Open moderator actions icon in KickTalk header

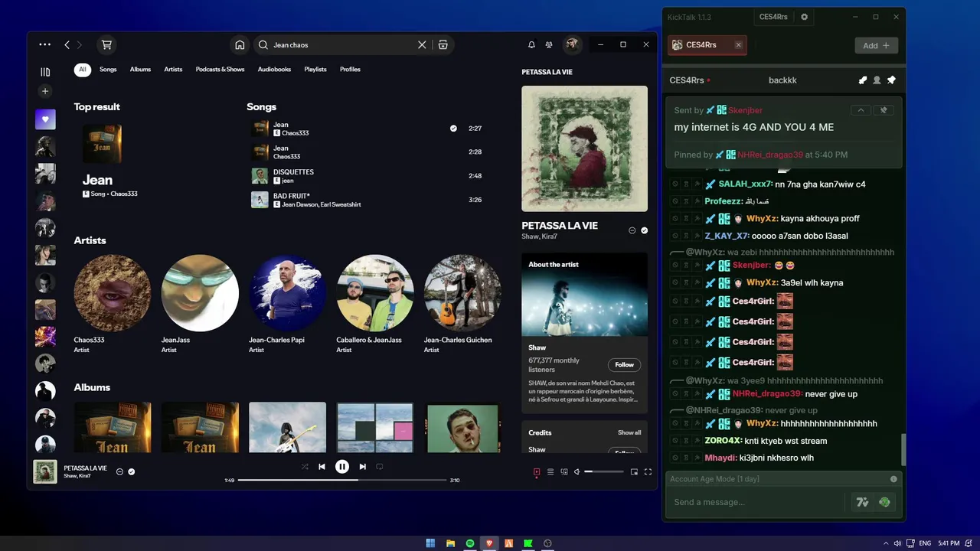863,80
